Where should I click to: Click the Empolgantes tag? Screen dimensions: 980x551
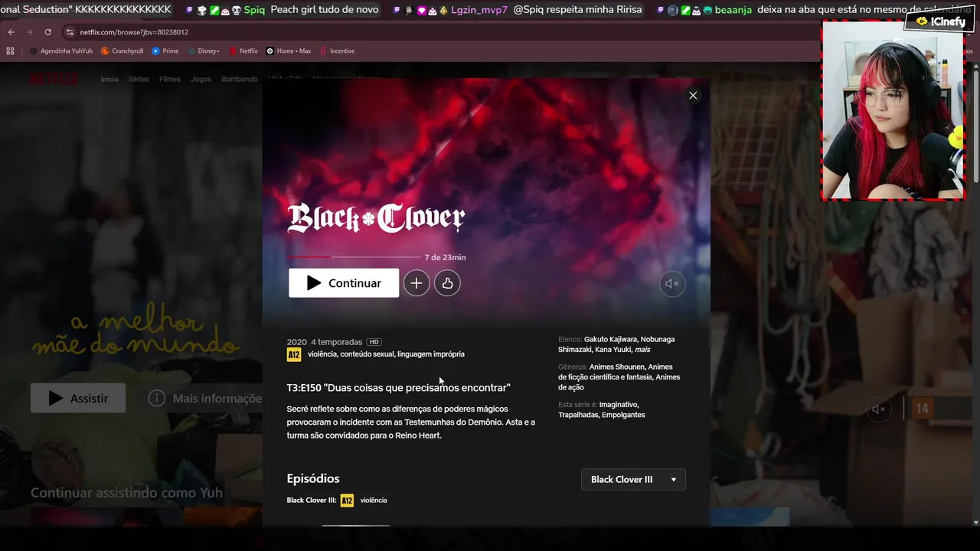click(x=623, y=415)
